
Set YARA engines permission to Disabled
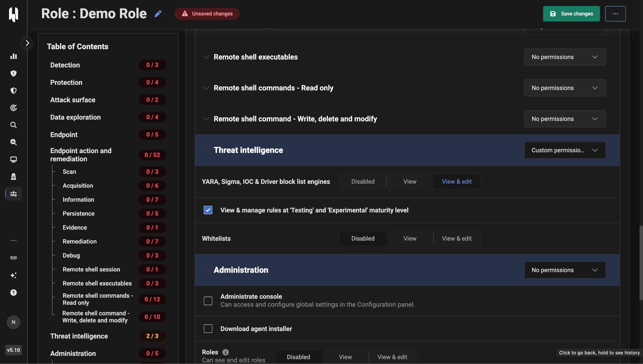tap(363, 182)
